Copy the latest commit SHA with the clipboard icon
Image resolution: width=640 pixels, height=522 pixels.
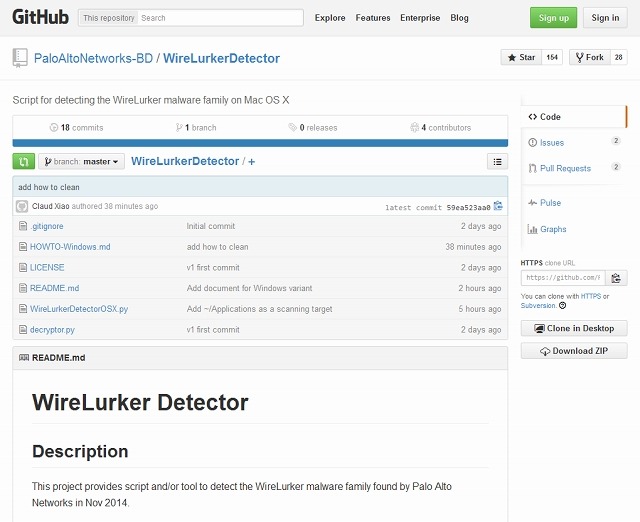pos(498,206)
